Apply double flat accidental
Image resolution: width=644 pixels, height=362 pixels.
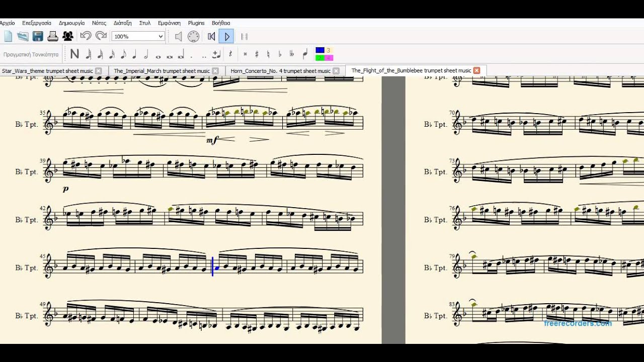pos(292,54)
